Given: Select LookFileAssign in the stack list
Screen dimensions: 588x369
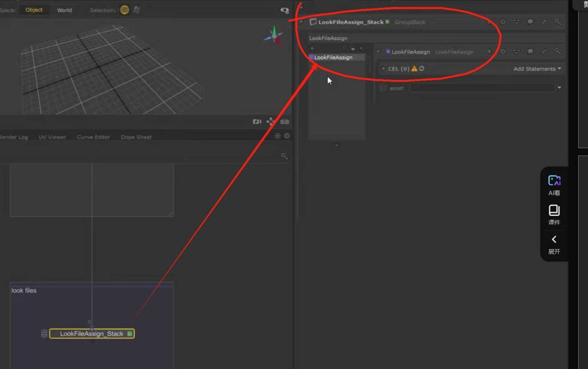Looking at the screenshot, I should coord(333,57).
